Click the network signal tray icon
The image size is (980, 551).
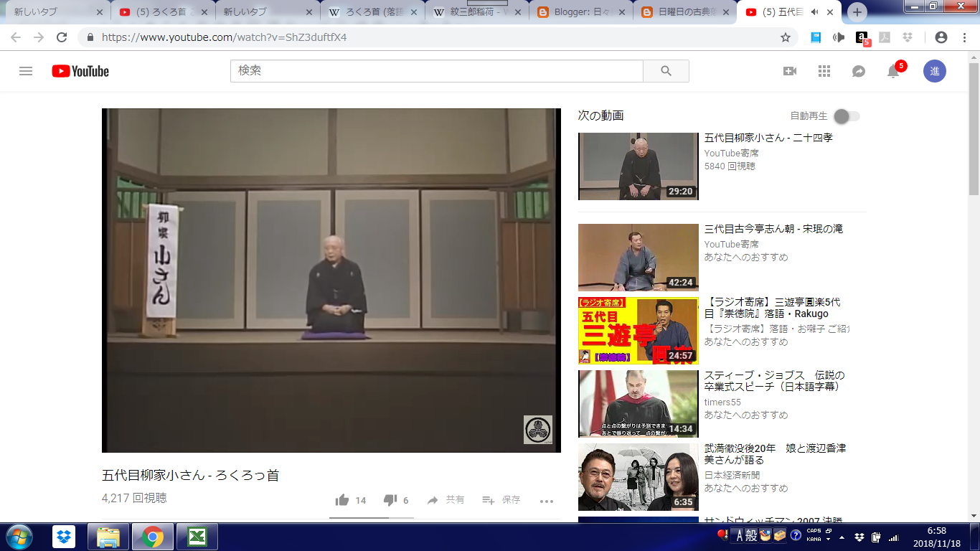(x=893, y=537)
